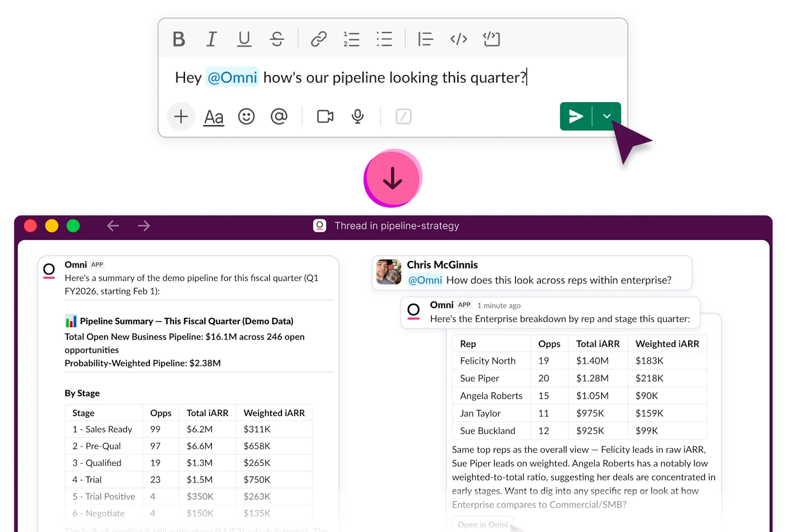Click the Sue Piper row name

[x=479, y=378]
